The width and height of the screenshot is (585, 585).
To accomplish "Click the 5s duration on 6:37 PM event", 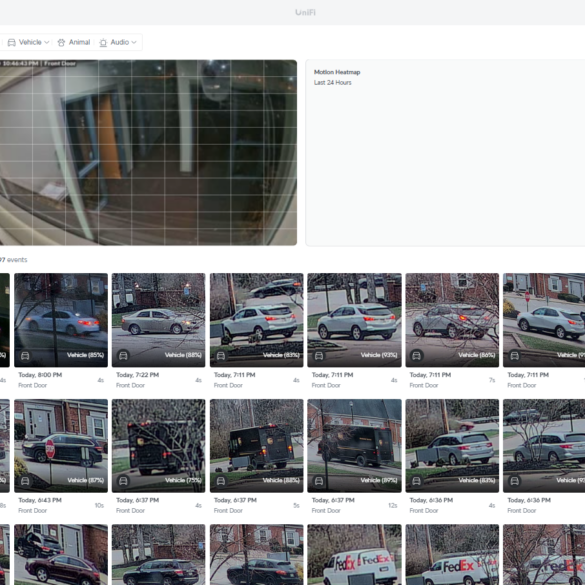I will [x=296, y=506].
